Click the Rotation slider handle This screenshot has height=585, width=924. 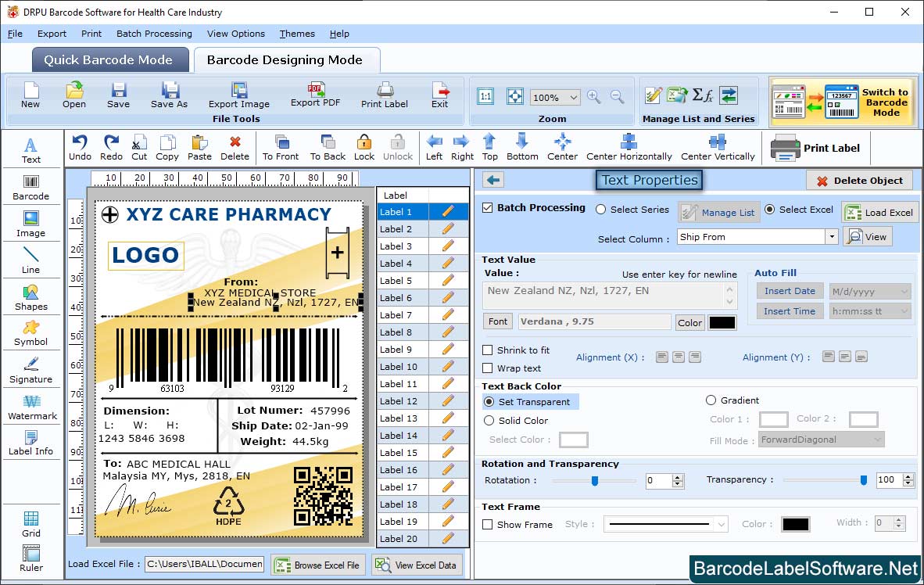click(595, 481)
